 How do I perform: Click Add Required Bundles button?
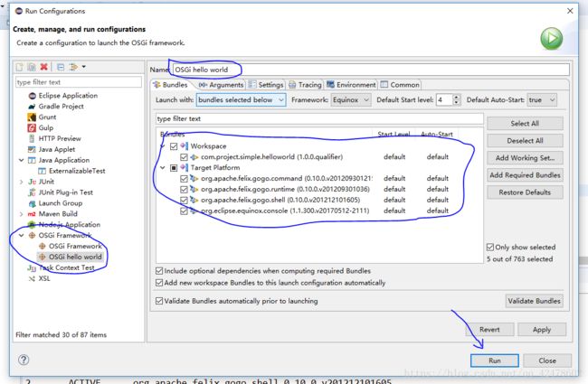coord(525,175)
